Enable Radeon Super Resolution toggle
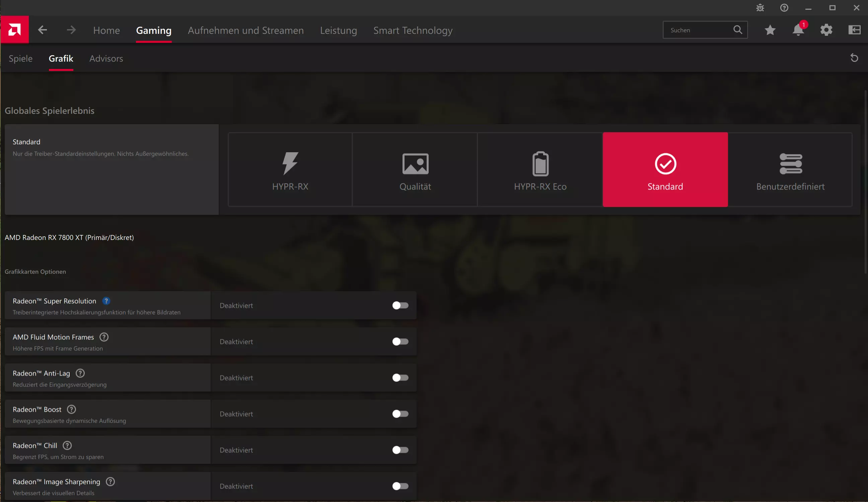The width and height of the screenshot is (868, 502). pyautogui.click(x=400, y=306)
